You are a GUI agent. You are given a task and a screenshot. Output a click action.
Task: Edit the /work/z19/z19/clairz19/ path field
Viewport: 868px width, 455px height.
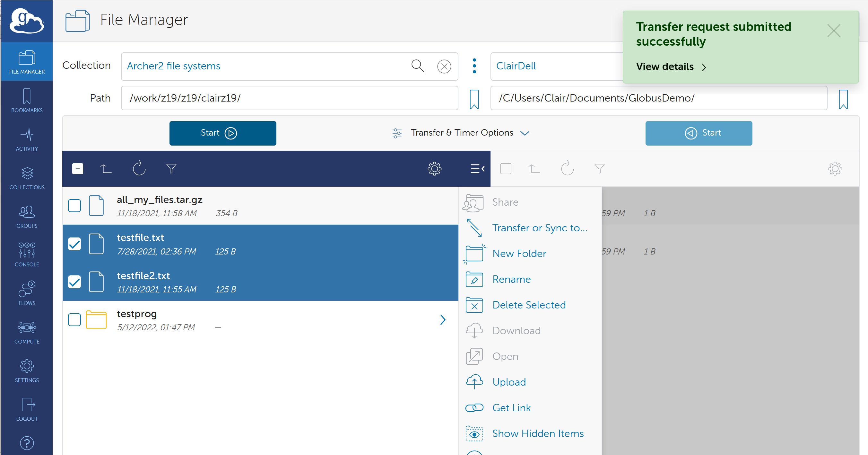pyautogui.click(x=290, y=98)
